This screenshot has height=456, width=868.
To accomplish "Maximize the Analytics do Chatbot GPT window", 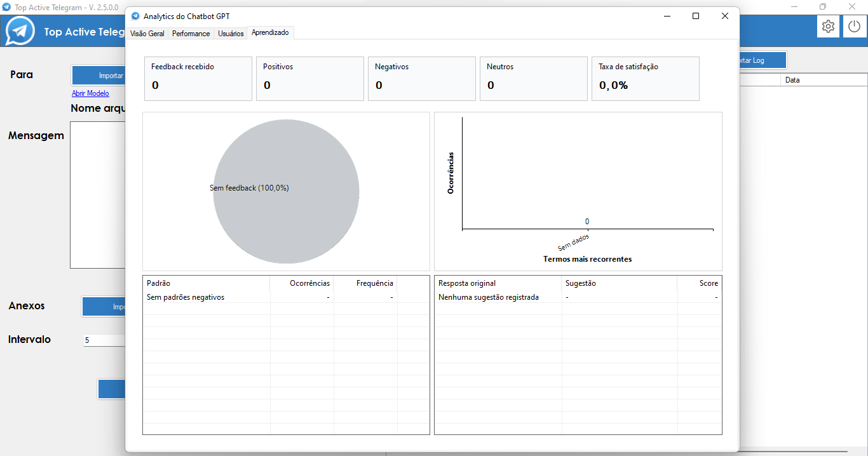I will 696,16.
